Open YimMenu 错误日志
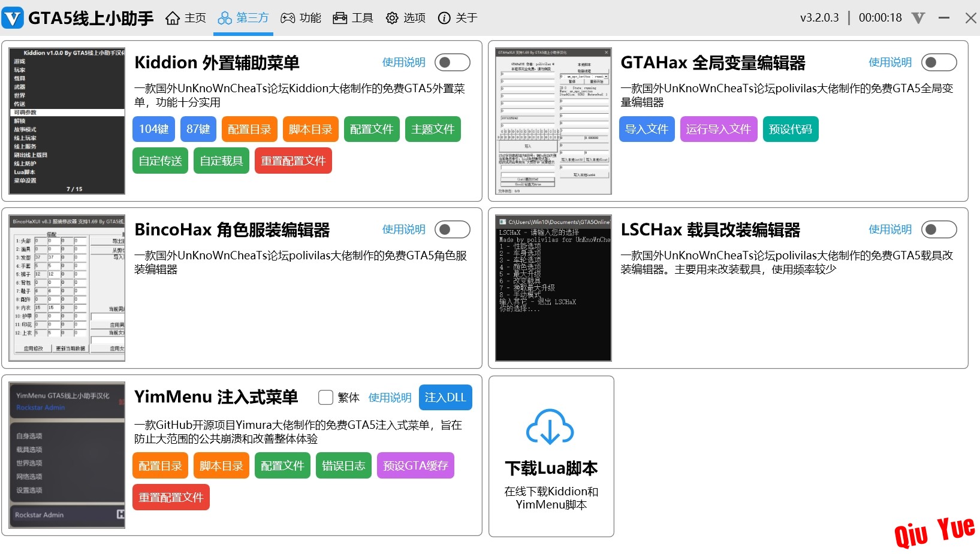Viewport: 980px width, 554px height. tap(344, 465)
